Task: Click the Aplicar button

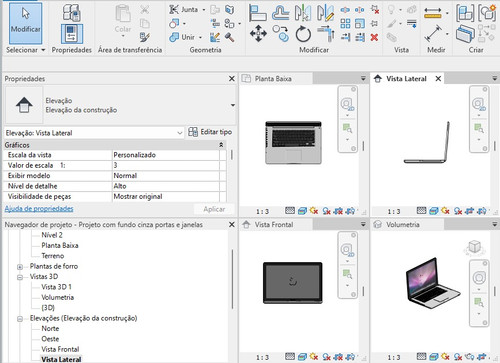Action: [x=214, y=209]
